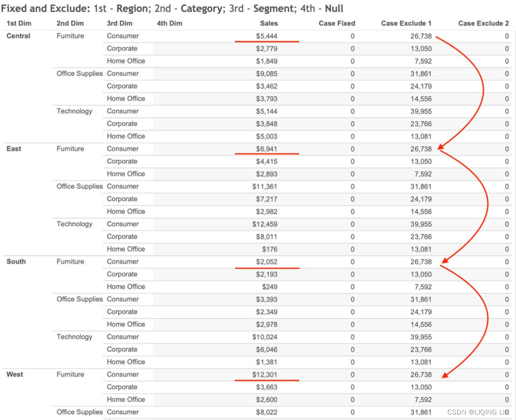The height and width of the screenshot is (420, 516).
Task: Click the Sales column header
Action: [x=269, y=23]
